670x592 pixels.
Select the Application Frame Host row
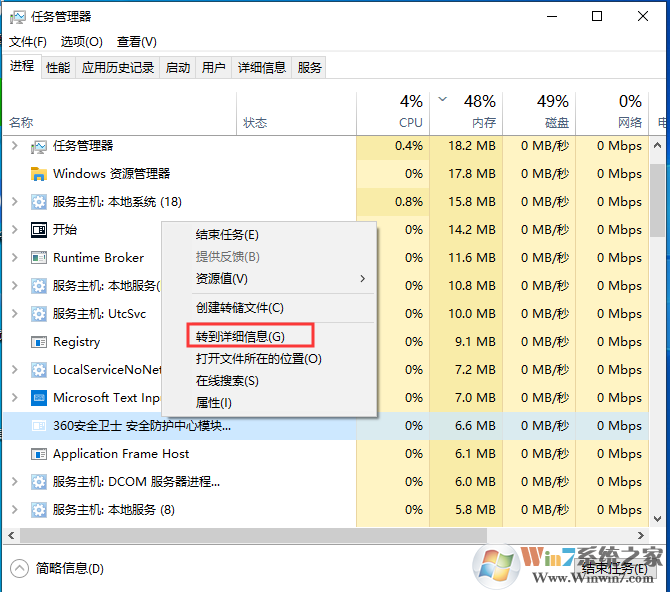[x=326, y=454]
